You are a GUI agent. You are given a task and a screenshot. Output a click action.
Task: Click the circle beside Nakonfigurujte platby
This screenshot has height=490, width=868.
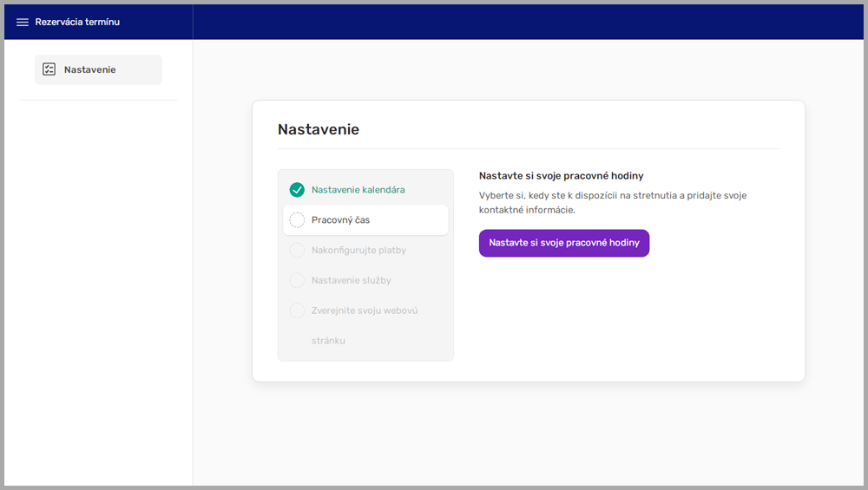tap(297, 251)
